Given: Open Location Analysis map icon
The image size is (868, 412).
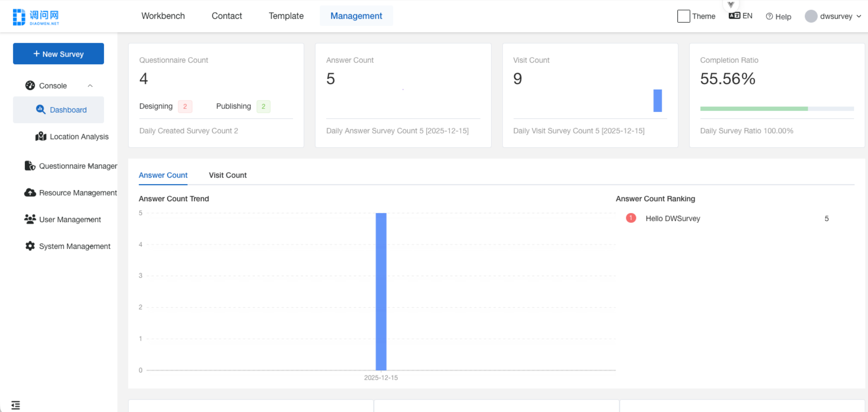Looking at the screenshot, I should 41,136.
